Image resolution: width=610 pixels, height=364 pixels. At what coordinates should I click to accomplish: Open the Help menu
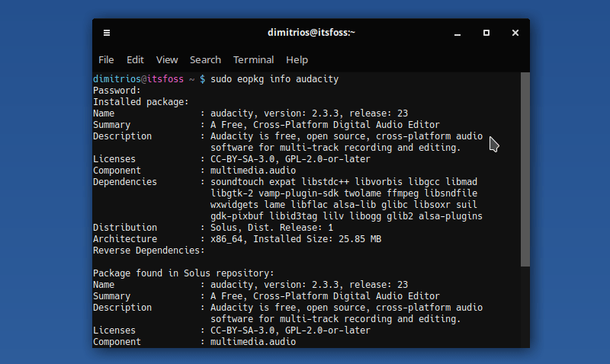pyautogui.click(x=297, y=60)
